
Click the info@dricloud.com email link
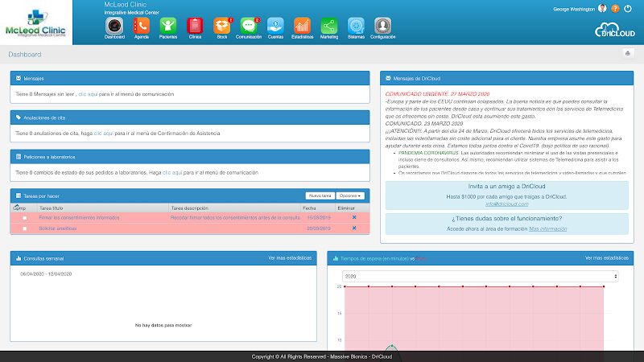506,204
